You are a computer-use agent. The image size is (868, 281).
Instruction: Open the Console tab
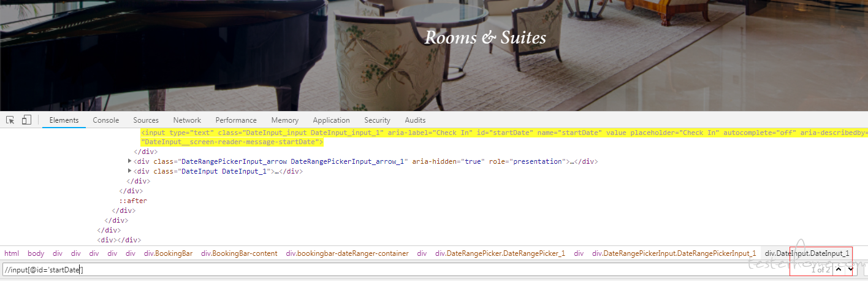tap(106, 120)
